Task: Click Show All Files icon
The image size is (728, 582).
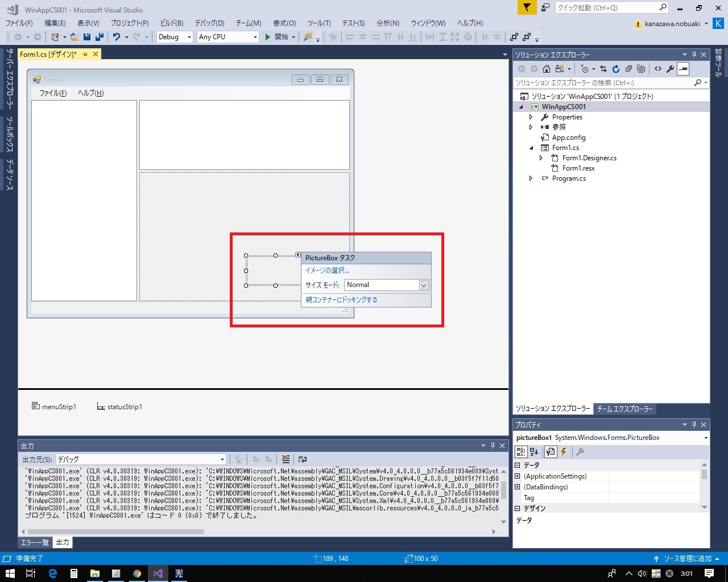Action: coord(641,69)
